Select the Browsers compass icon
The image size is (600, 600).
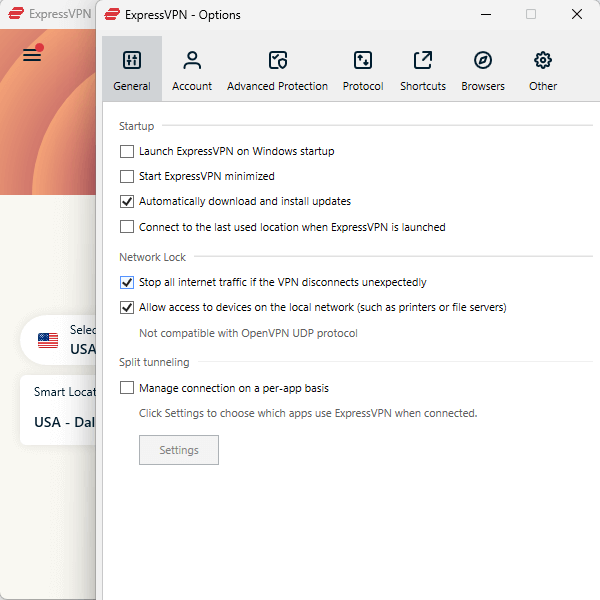click(x=483, y=60)
